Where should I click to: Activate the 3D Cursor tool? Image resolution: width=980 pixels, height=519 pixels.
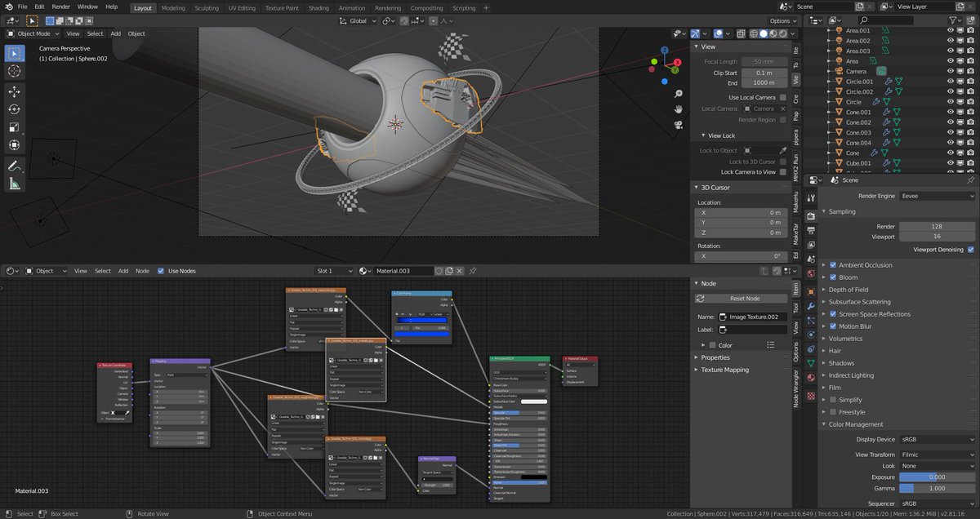pos(14,71)
